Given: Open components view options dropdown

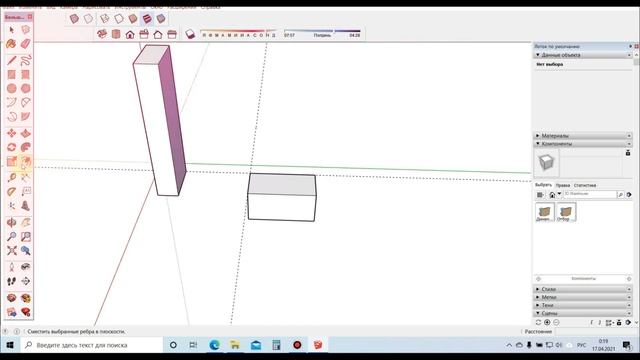Looking at the screenshot, I should (x=540, y=195).
